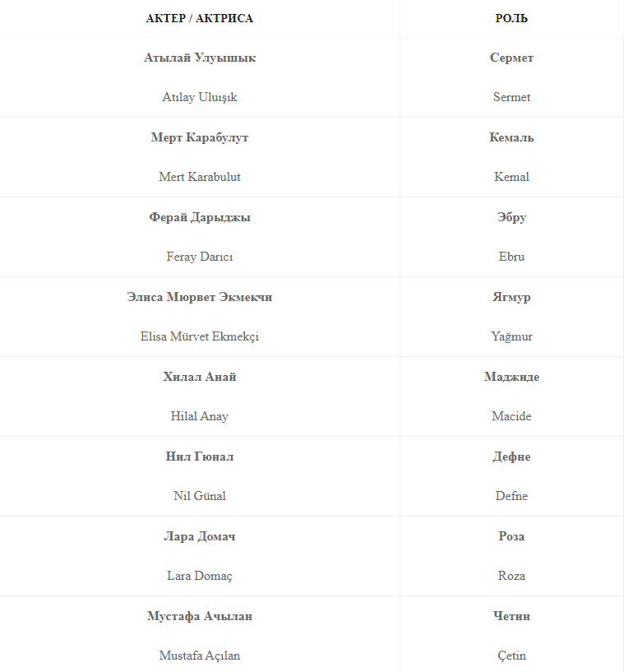Click role text Кемаль
This screenshot has width=624, height=672.
pyautogui.click(x=511, y=137)
